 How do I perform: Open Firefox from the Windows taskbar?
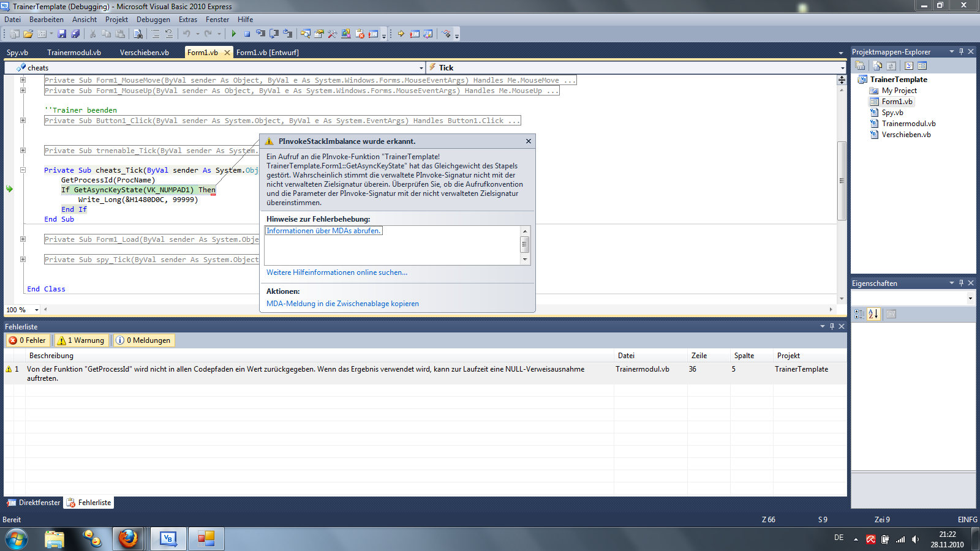[x=128, y=539]
